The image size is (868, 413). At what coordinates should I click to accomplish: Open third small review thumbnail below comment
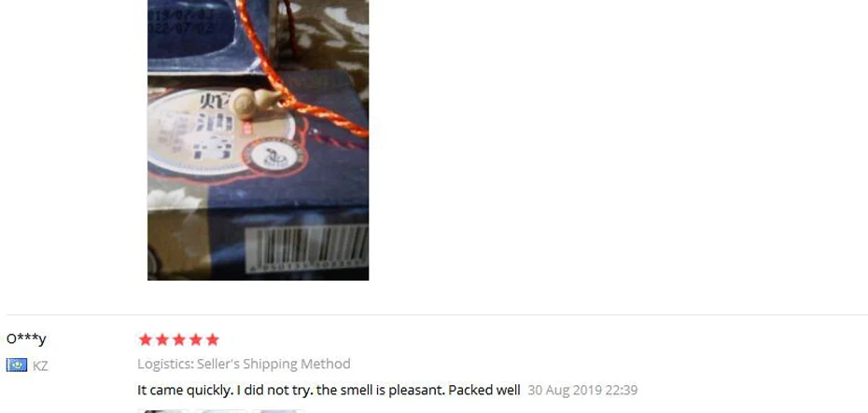278,411
